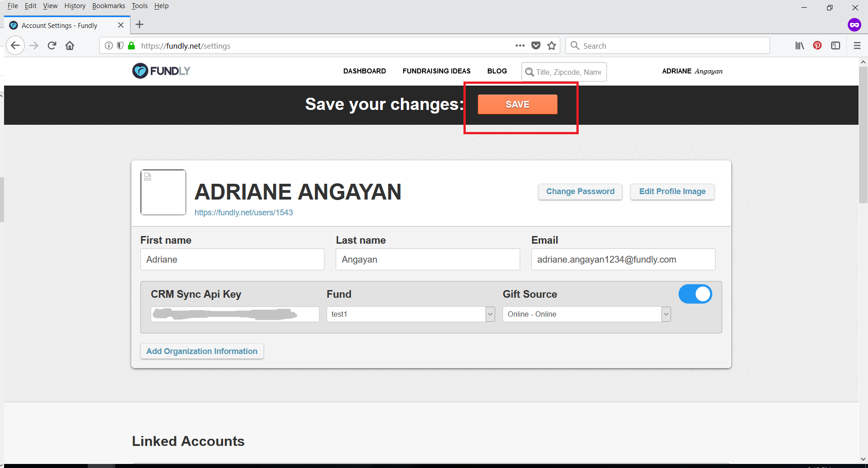Click the First name field
The width and height of the screenshot is (868, 468).
tap(232, 259)
